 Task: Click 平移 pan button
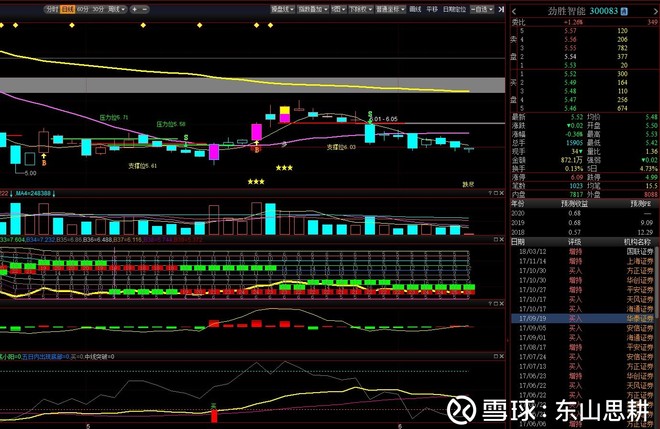tap(432, 9)
